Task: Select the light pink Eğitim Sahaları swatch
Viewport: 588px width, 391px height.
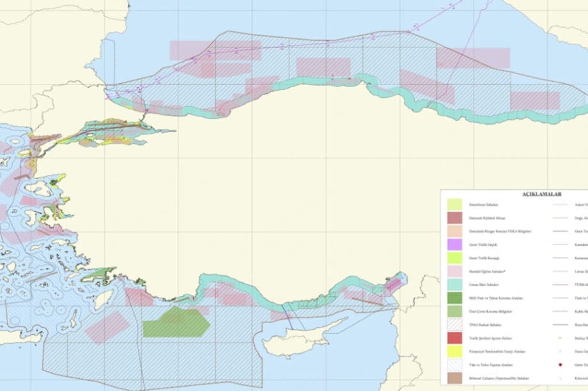Action: (454, 272)
